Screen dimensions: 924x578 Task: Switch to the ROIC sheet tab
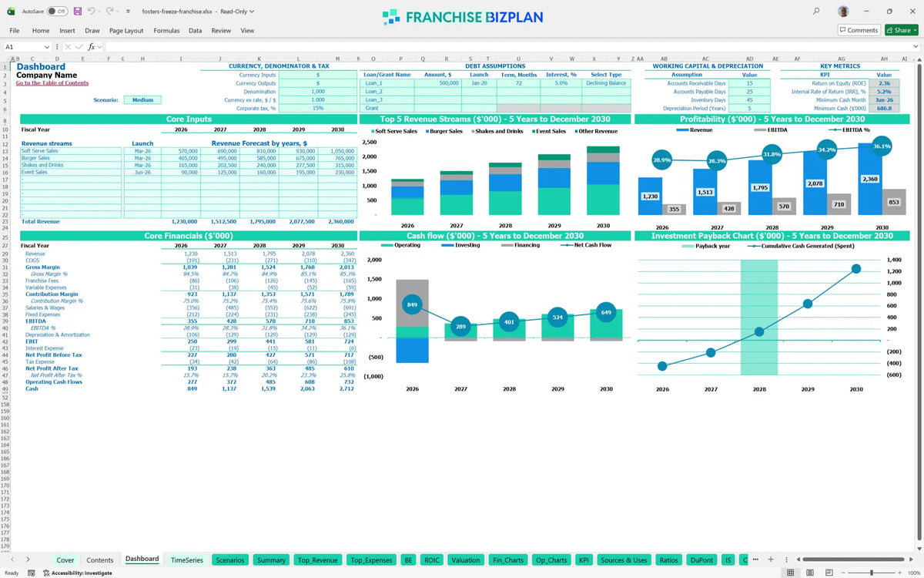[432, 560]
